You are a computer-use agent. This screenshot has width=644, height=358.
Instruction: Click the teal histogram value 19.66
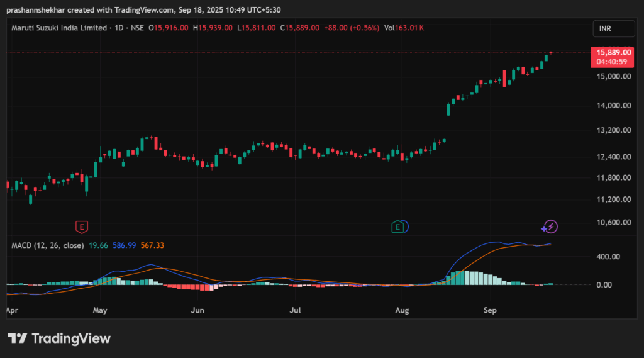99,245
